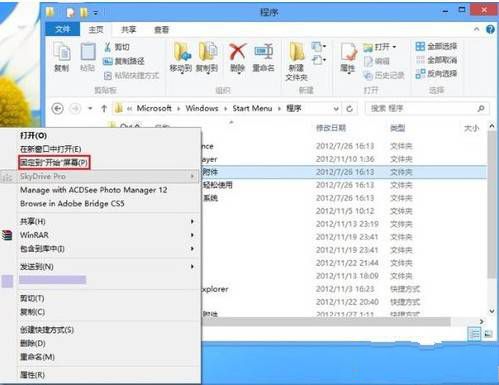
Task: Click the 编辑 edit icon in ribbon
Action: 368,61
